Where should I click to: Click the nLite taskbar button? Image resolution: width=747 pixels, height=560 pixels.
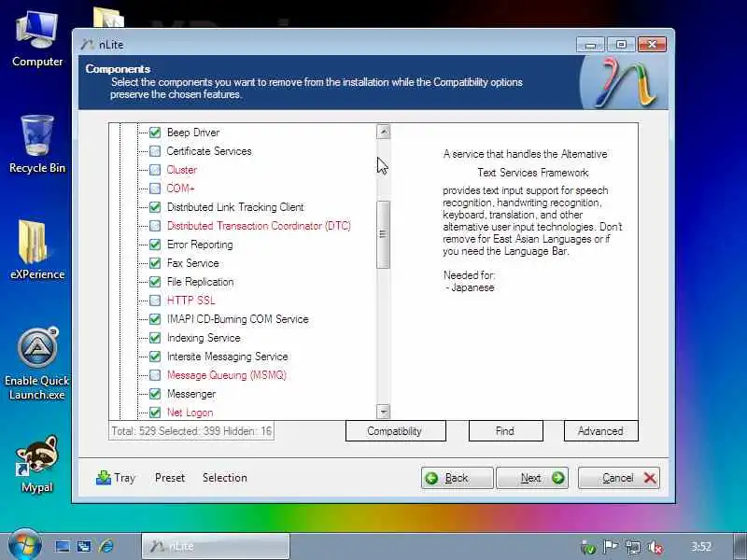pos(216,546)
